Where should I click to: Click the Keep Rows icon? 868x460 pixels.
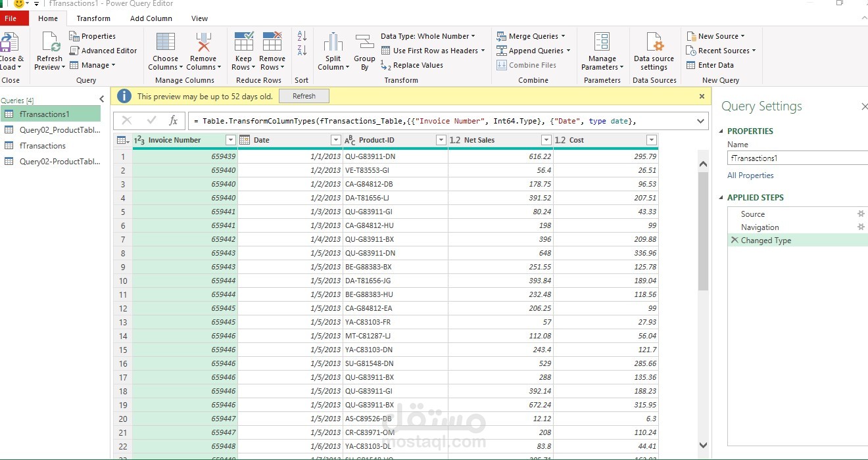pos(243,41)
